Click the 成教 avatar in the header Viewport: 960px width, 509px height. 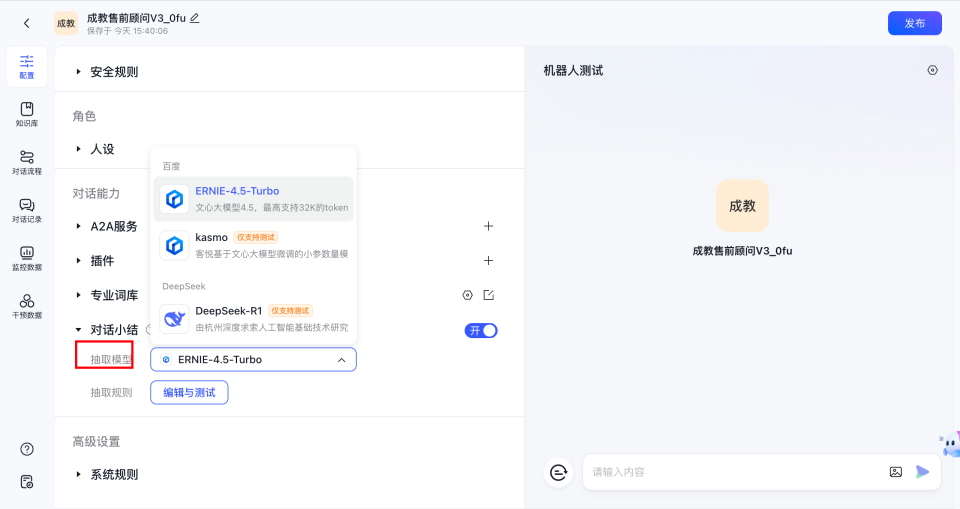coord(66,23)
